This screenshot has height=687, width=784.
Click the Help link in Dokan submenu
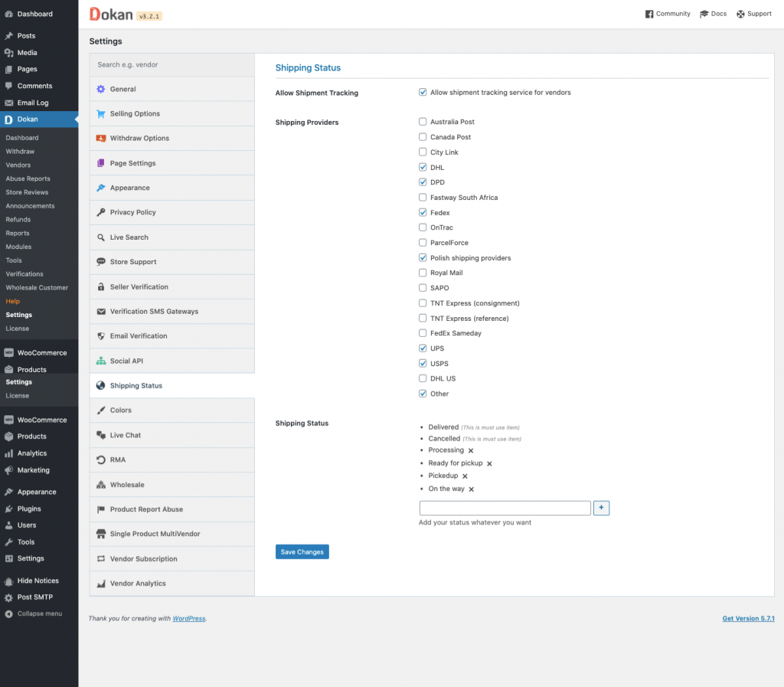[12, 301]
